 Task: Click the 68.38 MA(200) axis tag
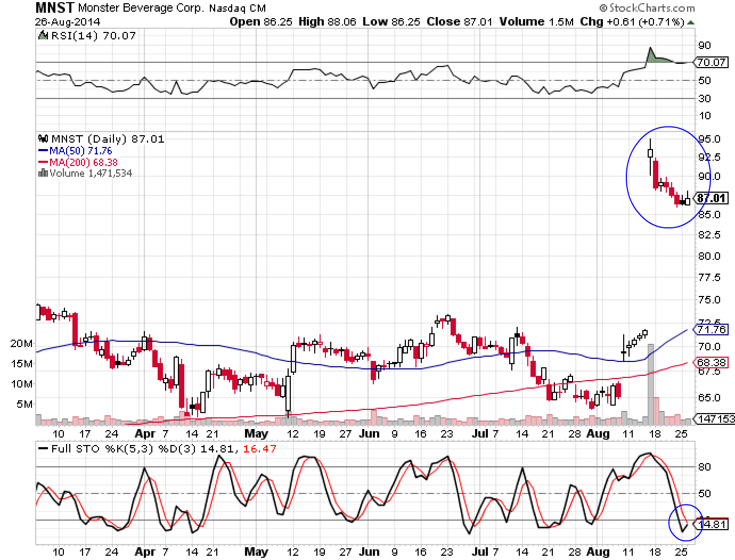712,363
